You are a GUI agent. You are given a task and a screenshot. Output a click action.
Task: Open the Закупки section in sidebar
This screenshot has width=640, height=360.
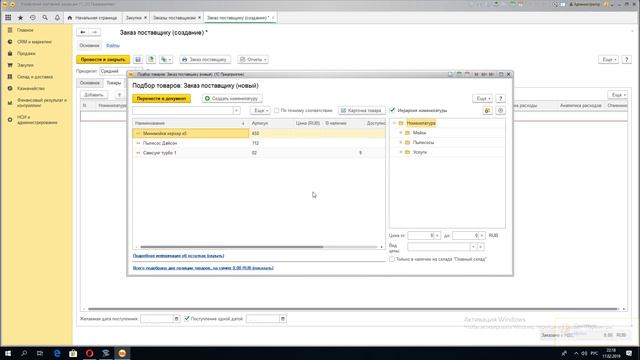[x=25, y=65]
